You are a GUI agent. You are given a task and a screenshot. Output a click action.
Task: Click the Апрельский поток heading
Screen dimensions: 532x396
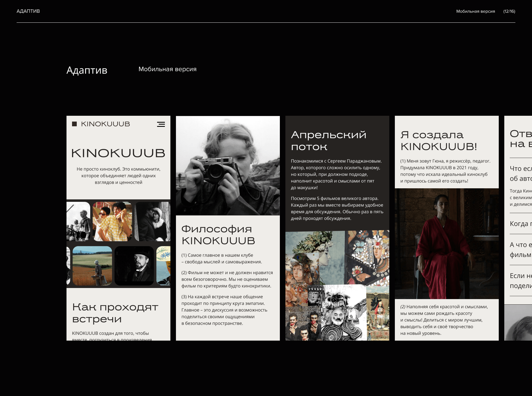point(329,141)
